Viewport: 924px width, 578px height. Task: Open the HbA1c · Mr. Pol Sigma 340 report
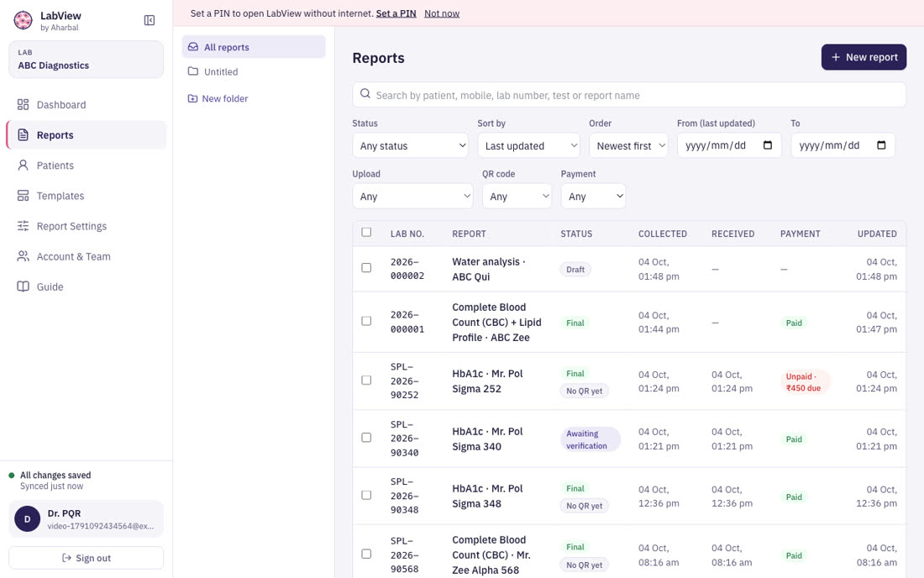click(487, 439)
